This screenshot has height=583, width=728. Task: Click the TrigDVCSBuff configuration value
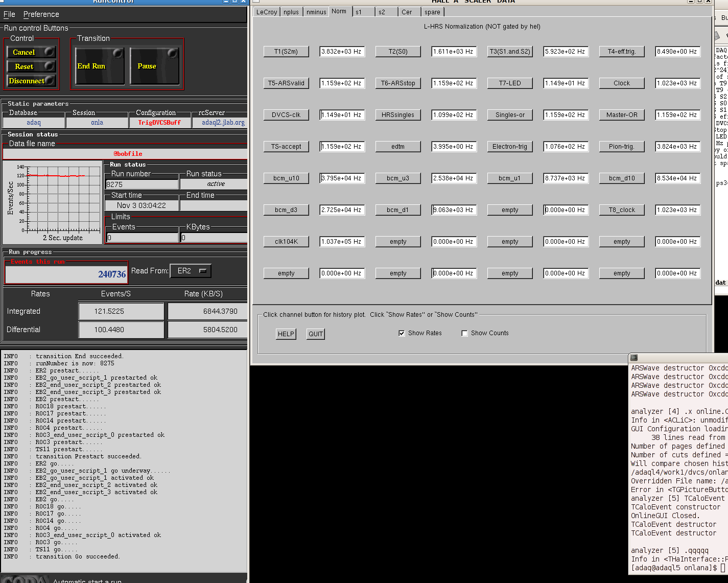click(x=159, y=123)
